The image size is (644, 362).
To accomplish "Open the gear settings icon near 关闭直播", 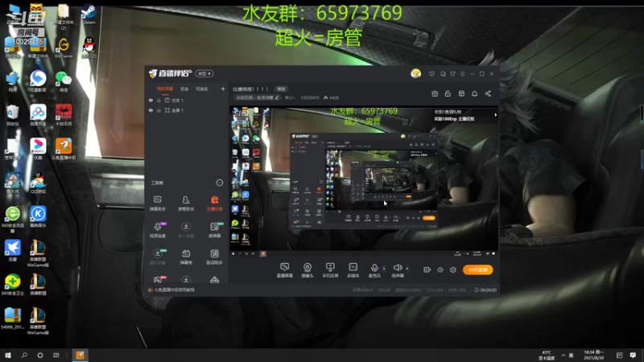I will click(453, 269).
